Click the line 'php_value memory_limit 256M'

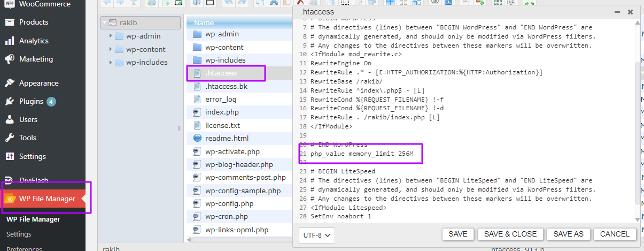pyautogui.click(x=362, y=154)
